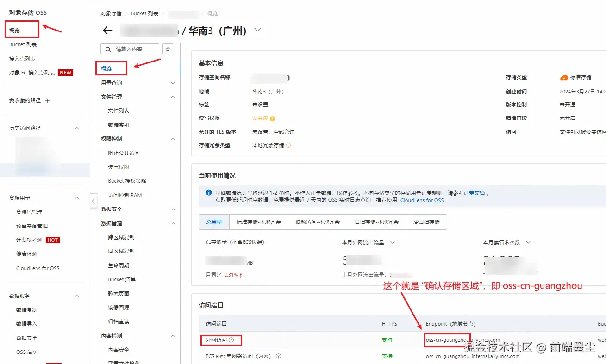Open 阻止公共访问 setting
This screenshot has height=364, width=606.
point(124,153)
